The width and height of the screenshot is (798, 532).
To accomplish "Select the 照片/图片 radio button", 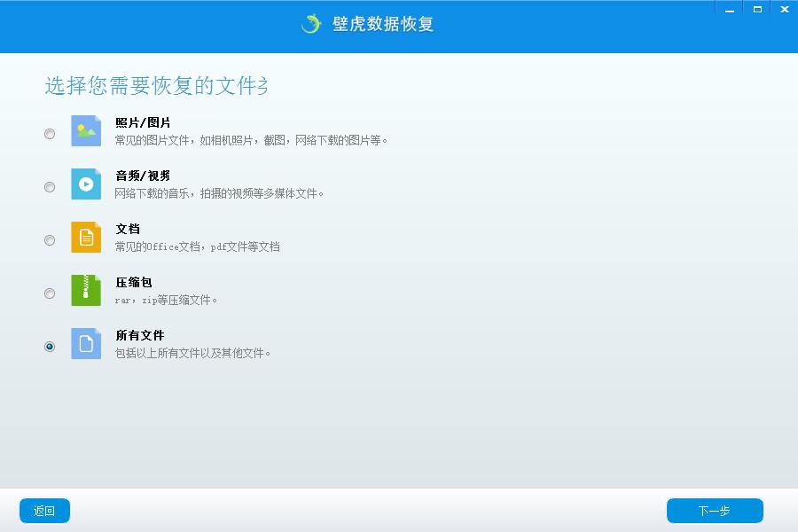I will (50, 134).
